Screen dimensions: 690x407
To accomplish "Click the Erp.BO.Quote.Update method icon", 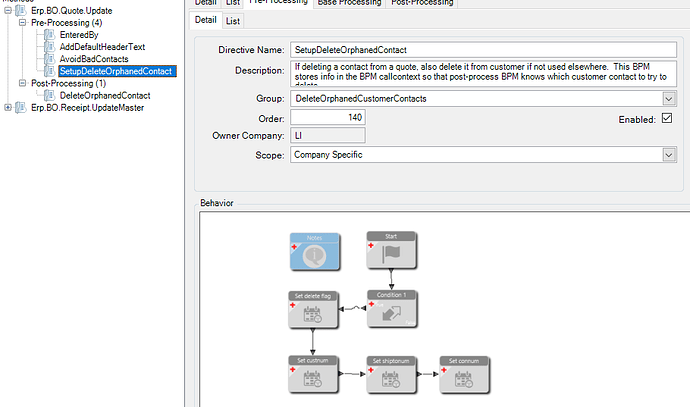I will pyautogui.click(x=21, y=10).
